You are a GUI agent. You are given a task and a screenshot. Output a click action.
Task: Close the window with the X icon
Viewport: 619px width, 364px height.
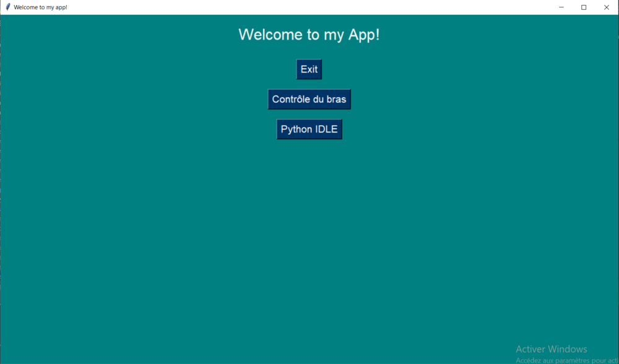(607, 7)
